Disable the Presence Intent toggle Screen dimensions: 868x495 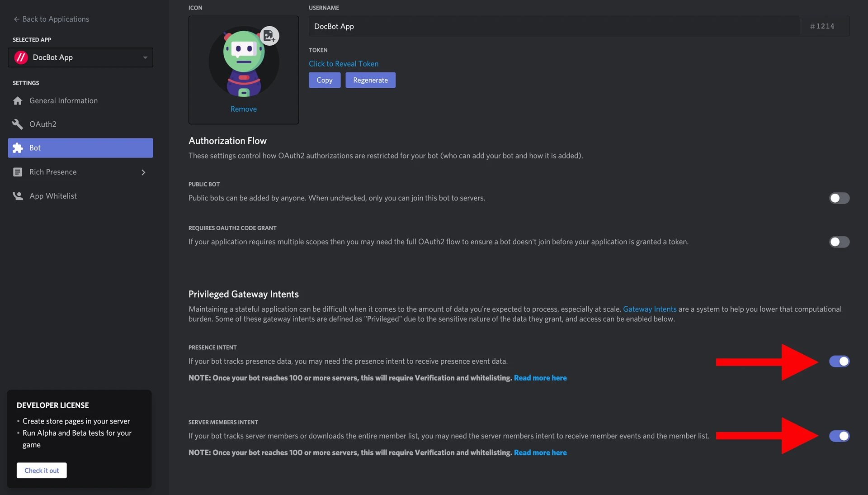point(839,361)
